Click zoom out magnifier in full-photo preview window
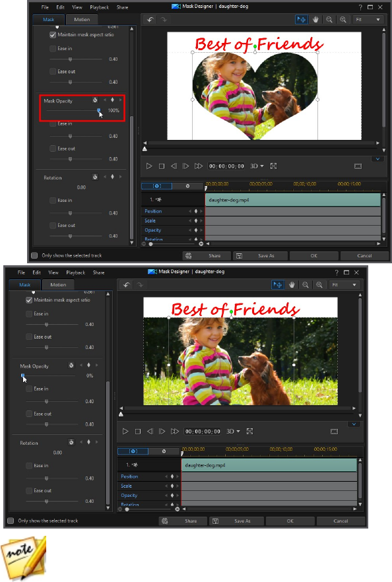Image resolution: width=392 pixels, height=582 pixels. point(306,284)
